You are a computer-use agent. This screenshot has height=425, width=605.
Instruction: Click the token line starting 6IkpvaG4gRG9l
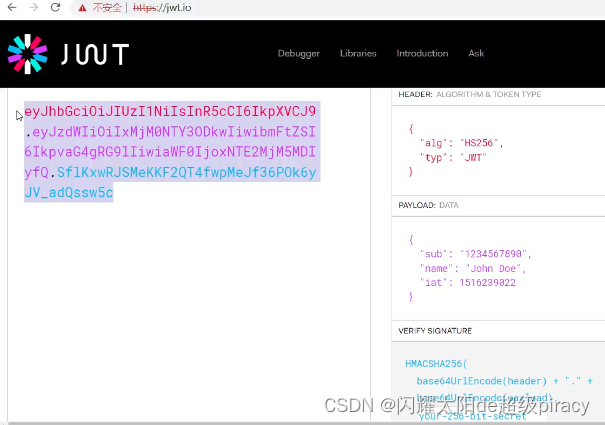click(x=170, y=152)
